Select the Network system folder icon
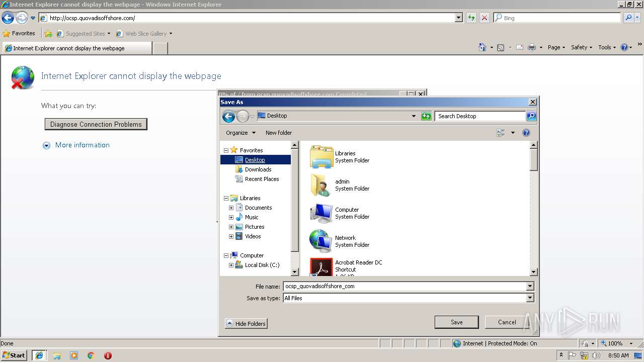Screen dimensions: 644x362 (x=321, y=241)
